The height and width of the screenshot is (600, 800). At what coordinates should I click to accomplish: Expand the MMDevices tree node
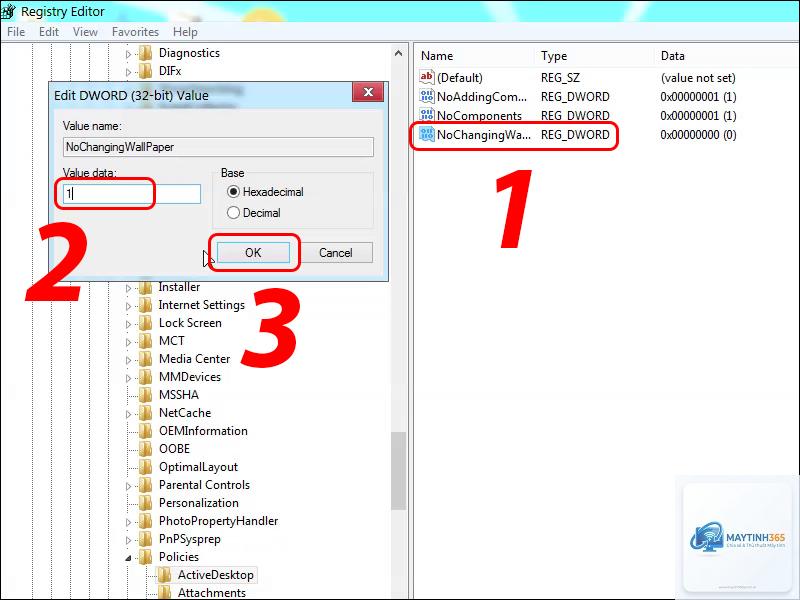point(128,378)
